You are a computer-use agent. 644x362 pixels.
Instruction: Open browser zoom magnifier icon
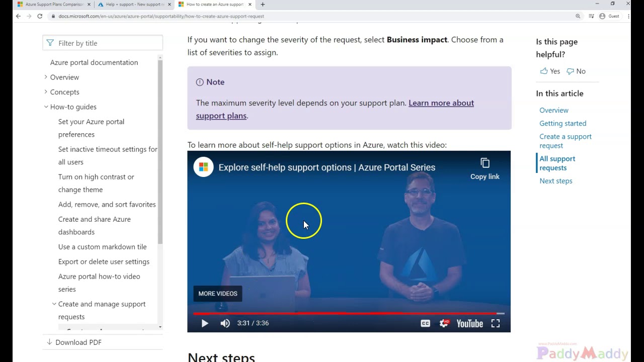(x=578, y=16)
